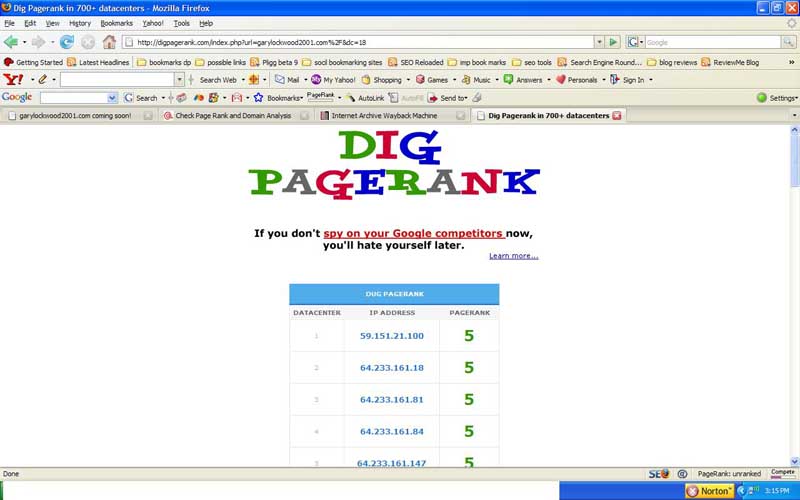Switch to garylockwood2001.com coming soon tab

79,116
